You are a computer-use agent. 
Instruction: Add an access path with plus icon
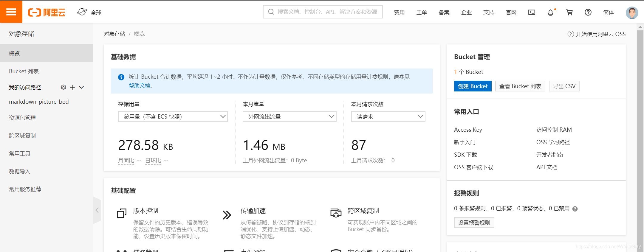[x=72, y=87]
